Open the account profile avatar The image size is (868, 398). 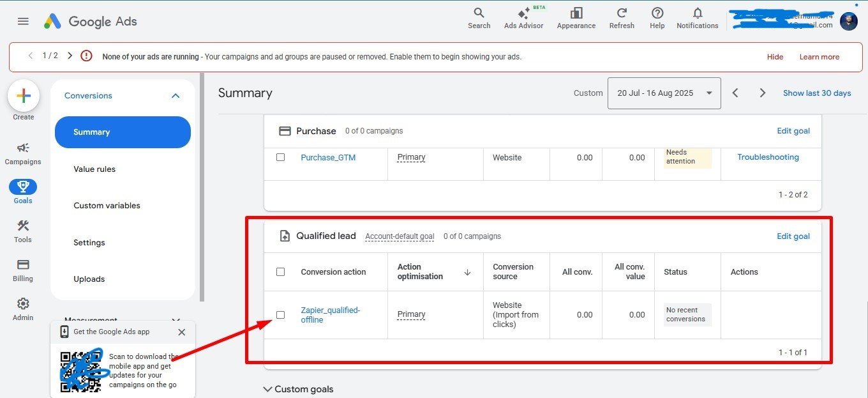pyautogui.click(x=849, y=21)
